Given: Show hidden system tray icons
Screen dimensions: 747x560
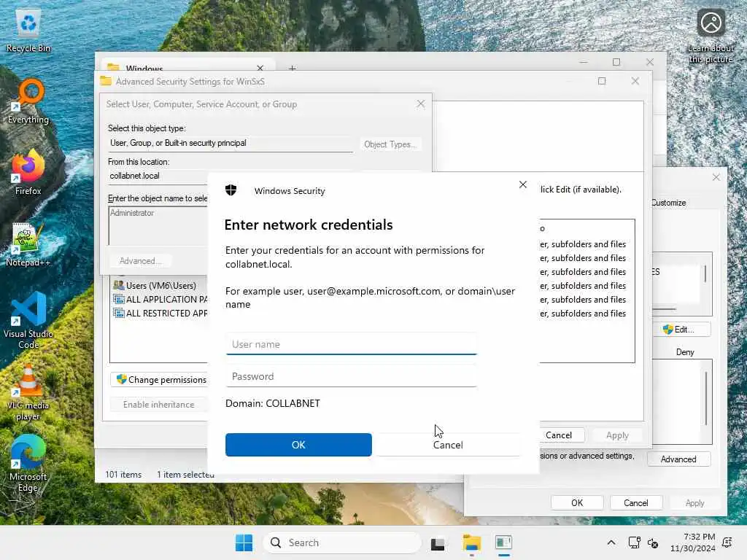Looking at the screenshot, I should pos(611,542).
